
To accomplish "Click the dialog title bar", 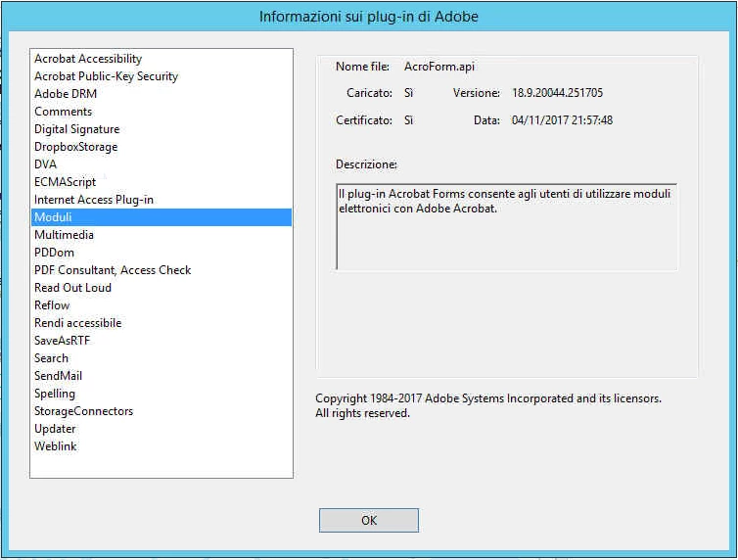I will (x=369, y=17).
